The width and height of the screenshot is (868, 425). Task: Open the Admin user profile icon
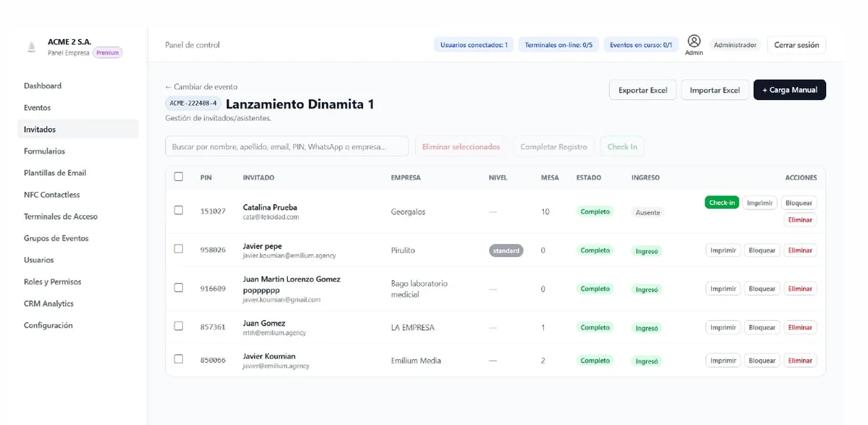pos(694,41)
